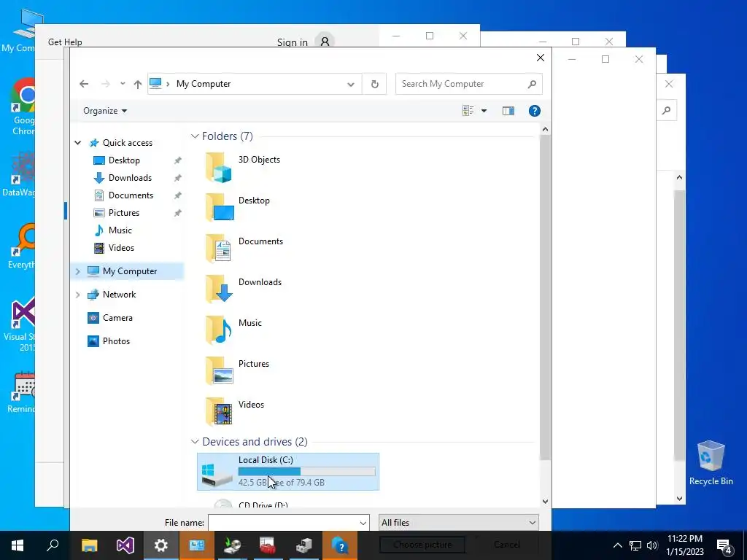Open view options dropdown arrow
This screenshot has width=747, height=560.
pyautogui.click(x=484, y=111)
